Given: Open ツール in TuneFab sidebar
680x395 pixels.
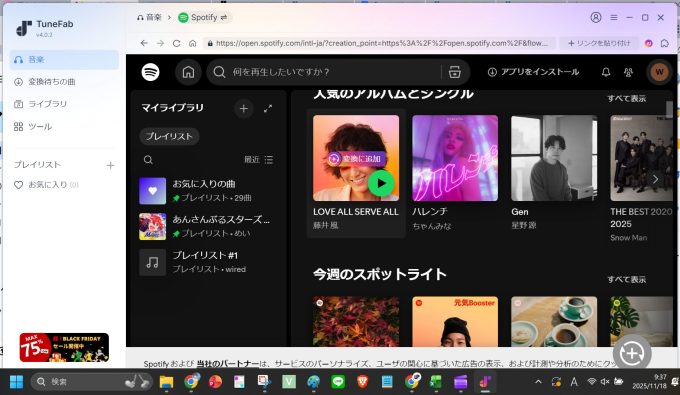Looking at the screenshot, I should [x=64, y=127].
